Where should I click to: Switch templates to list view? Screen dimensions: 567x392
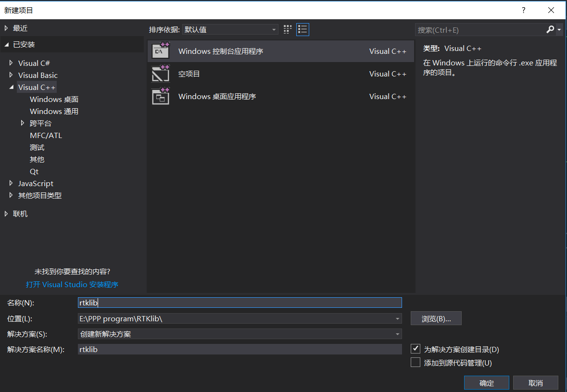(x=302, y=29)
